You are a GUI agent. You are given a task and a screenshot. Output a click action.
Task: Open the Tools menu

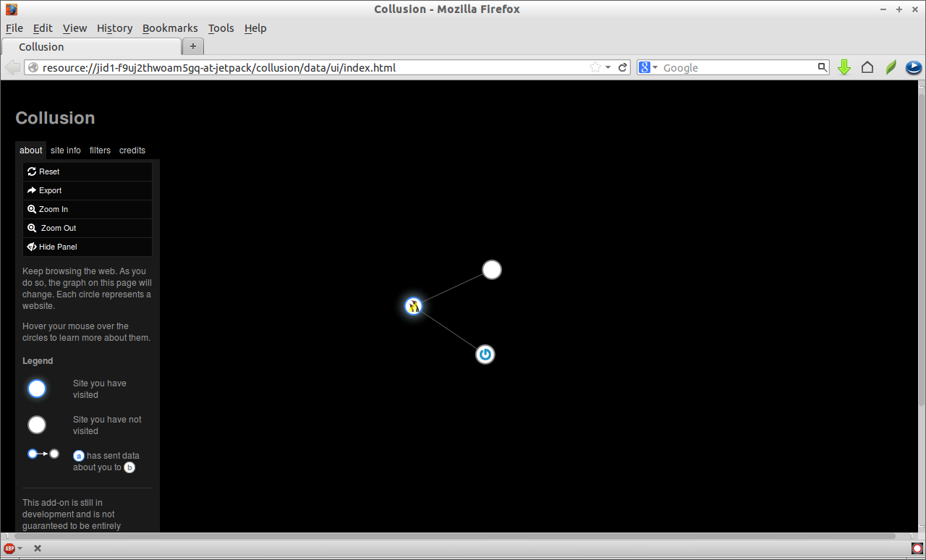(x=221, y=28)
